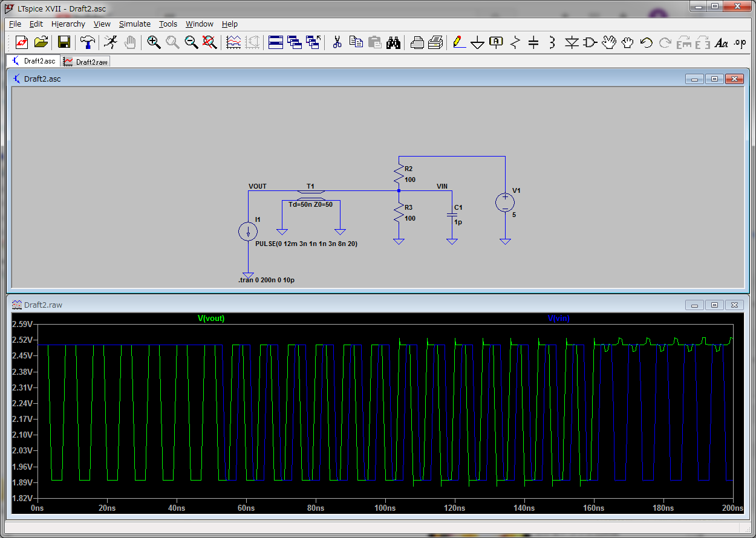Click the Cut scissors icon
Viewport: 756px width, 538px height.
(337, 42)
